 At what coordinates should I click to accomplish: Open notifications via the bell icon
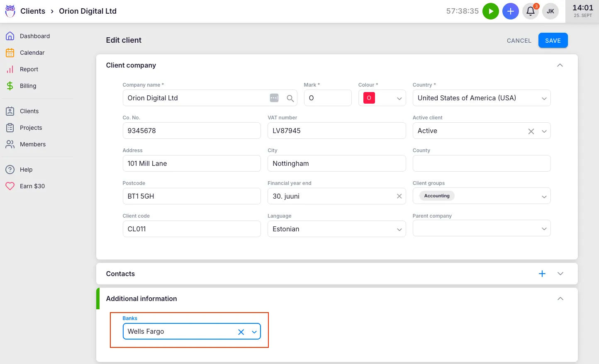[x=530, y=11]
